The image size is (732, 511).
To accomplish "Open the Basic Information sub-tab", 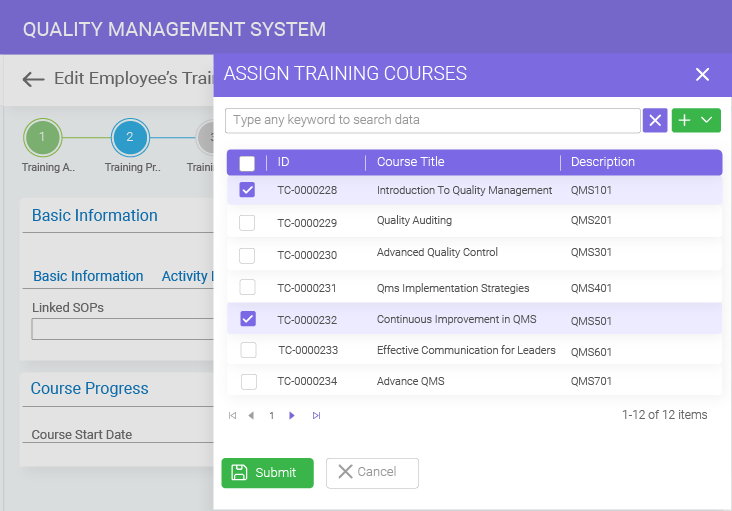I will pyautogui.click(x=88, y=276).
